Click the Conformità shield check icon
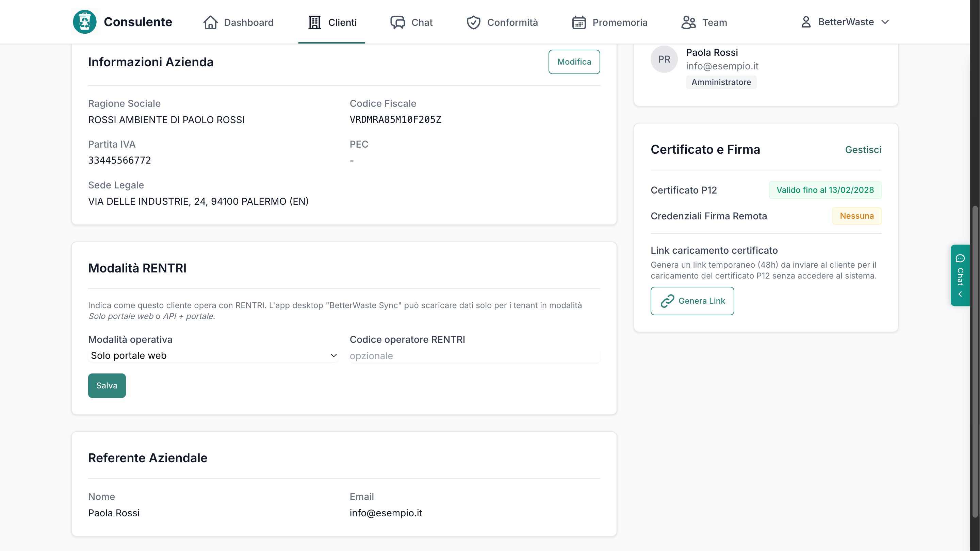Image resolution: width=980 pixels, height=551 pixels. pyautogui.click(x=474, y=22)
